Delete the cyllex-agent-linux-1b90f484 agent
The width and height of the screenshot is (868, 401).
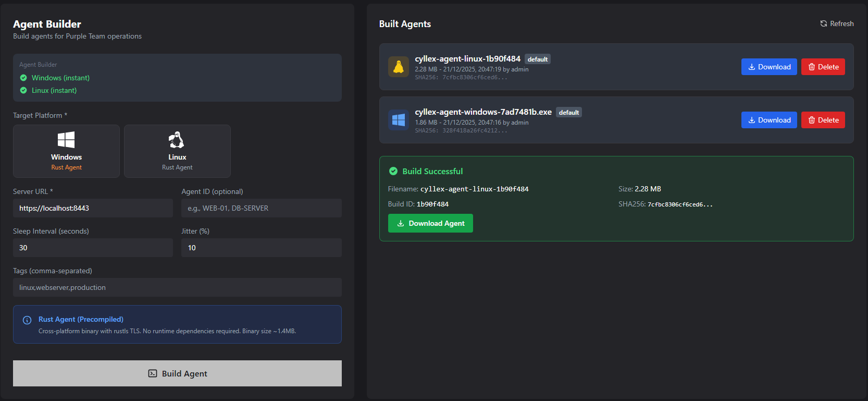tap(823, 67)
